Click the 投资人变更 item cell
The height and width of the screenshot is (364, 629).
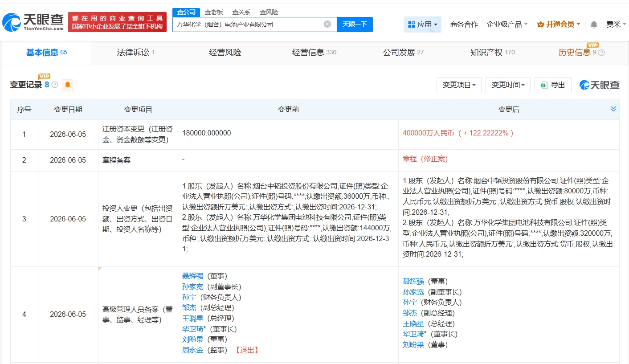(x=138, y=219)
